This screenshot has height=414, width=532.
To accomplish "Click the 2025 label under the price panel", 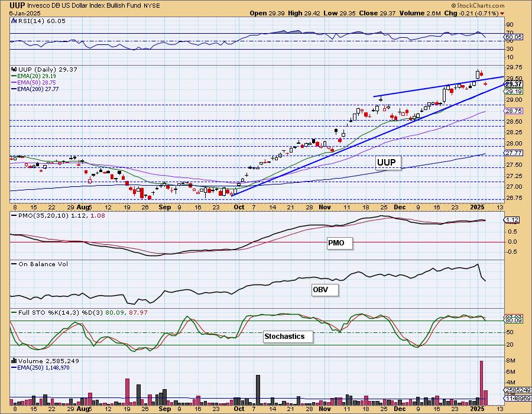I will (478, 207).
